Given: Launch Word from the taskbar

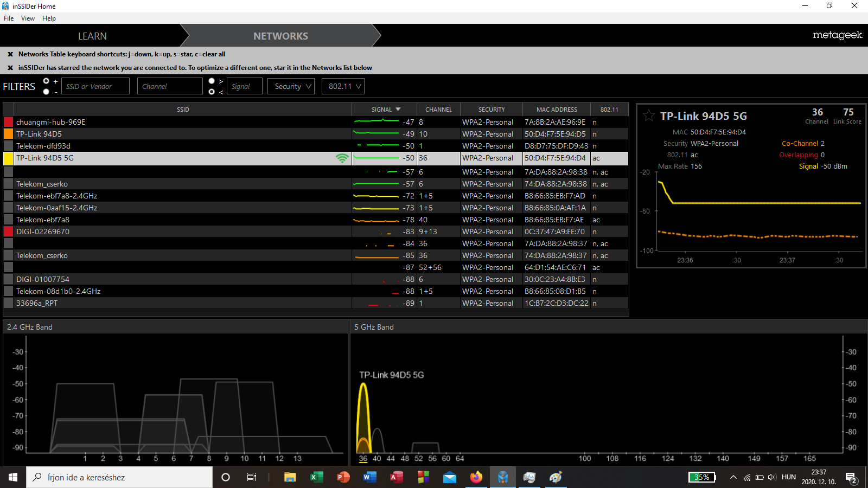Looking at the screenshot, I should 369,477.
